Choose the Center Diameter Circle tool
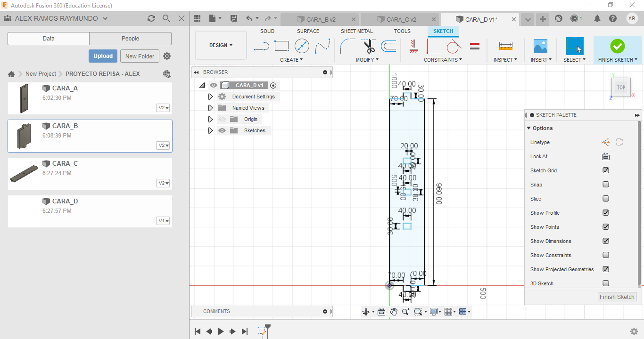644x339 pixels. tap(302, 46)
